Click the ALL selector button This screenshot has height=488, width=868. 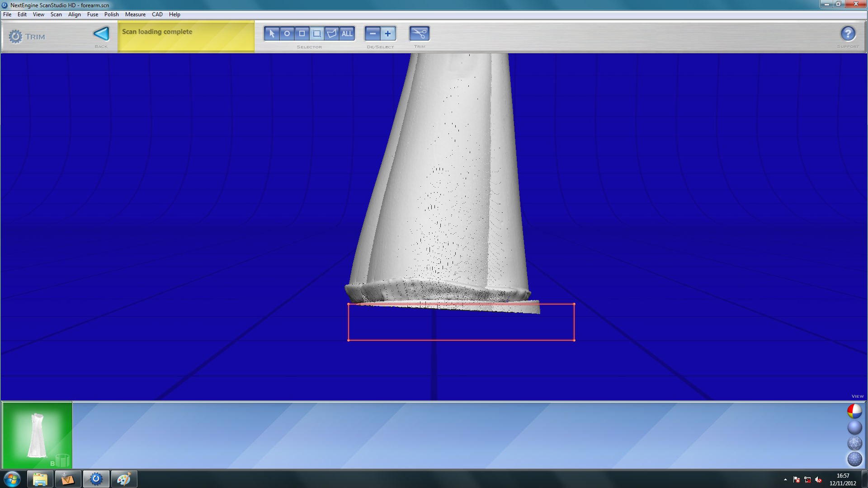[346, 33]
